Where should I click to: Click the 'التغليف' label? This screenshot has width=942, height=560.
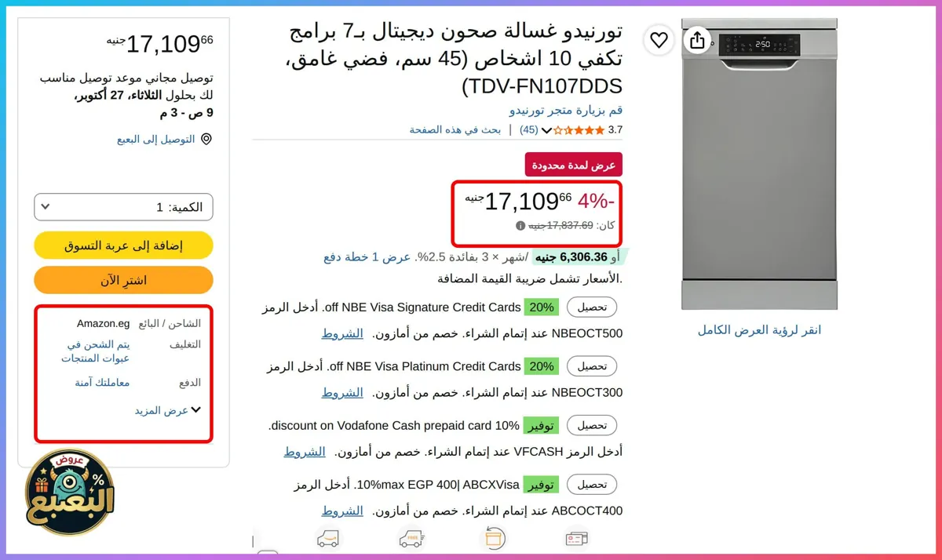pyautogui.click(x=186, y=344)
